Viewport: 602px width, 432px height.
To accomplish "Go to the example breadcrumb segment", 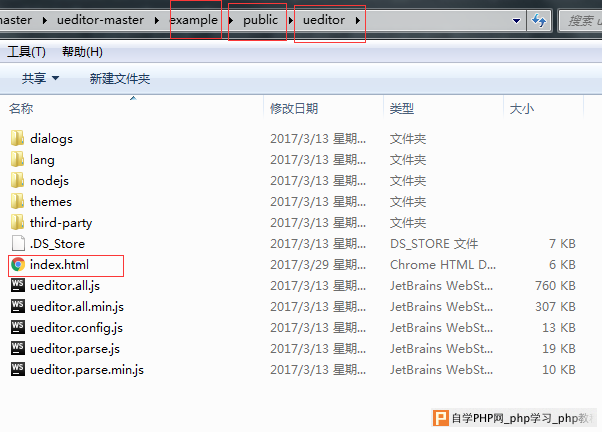I will point(194,20).
